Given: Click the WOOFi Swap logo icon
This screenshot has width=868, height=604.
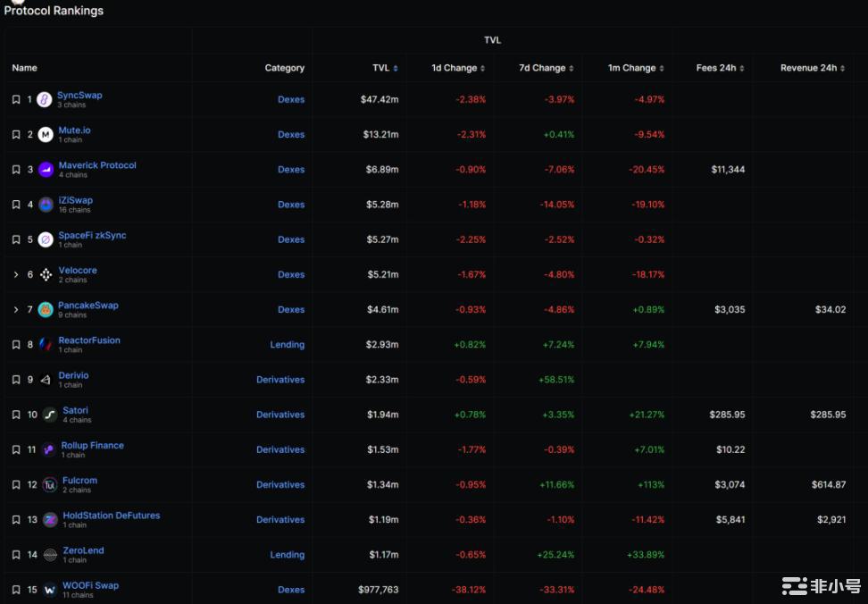Looking at the screenshot, I should point(50,590).
